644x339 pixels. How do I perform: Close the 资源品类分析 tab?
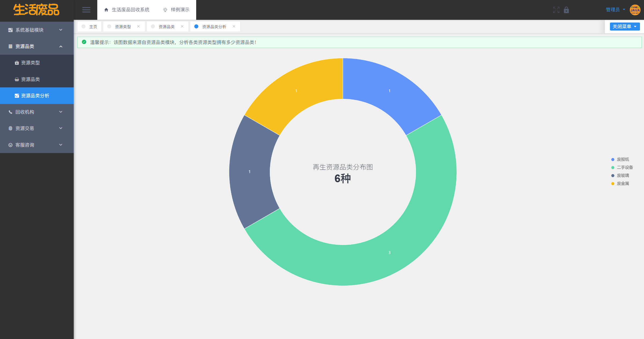pos(234,26)
